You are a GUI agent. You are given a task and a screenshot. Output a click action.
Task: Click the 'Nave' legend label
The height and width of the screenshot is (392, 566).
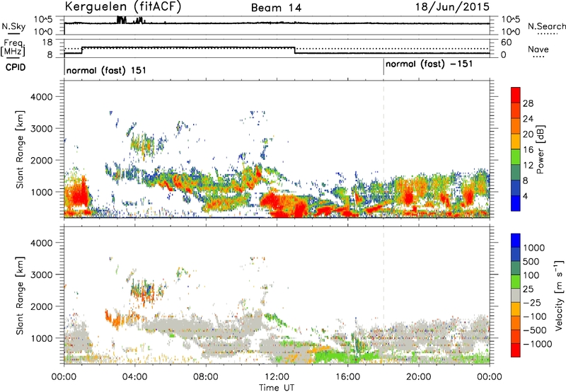[538, 50]
